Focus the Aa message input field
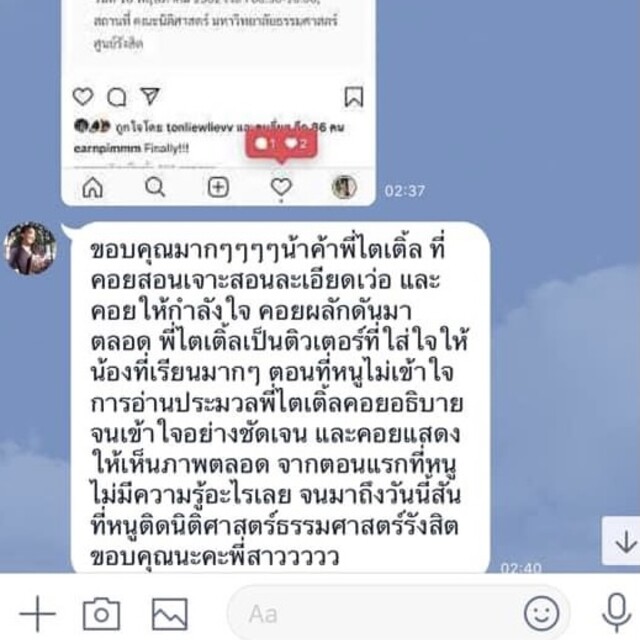The height and width of the screenshot is (640, 640). 376,613
